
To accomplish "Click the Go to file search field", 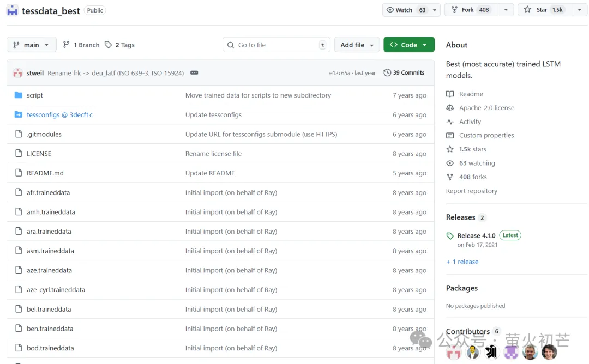I will point(277,45).
